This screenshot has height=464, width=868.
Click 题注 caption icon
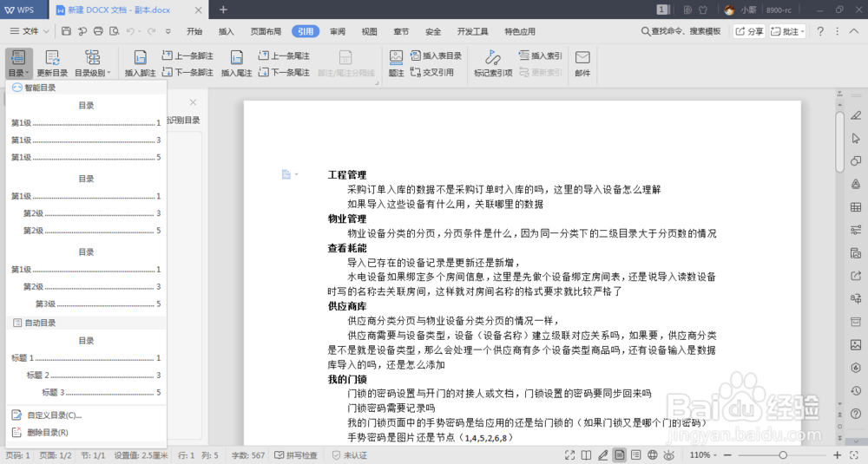(x=396, y=63)
